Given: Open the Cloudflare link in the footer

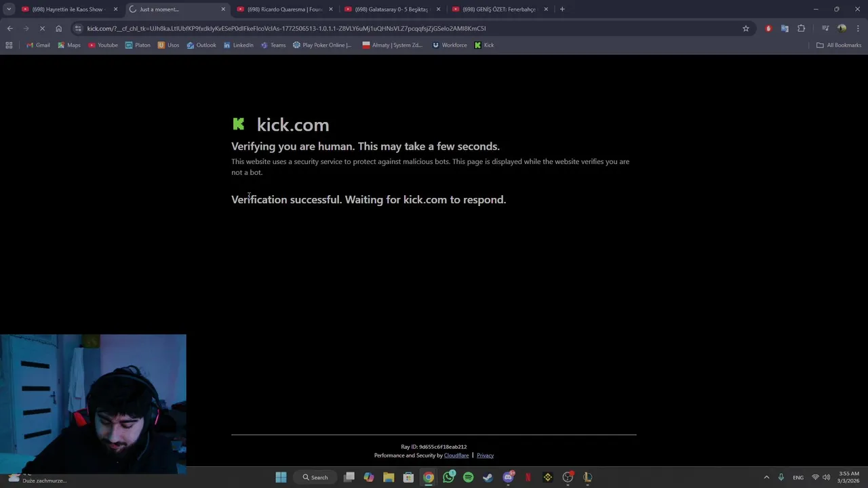Looking at the screenshot, I should click(x=456, y=455).
